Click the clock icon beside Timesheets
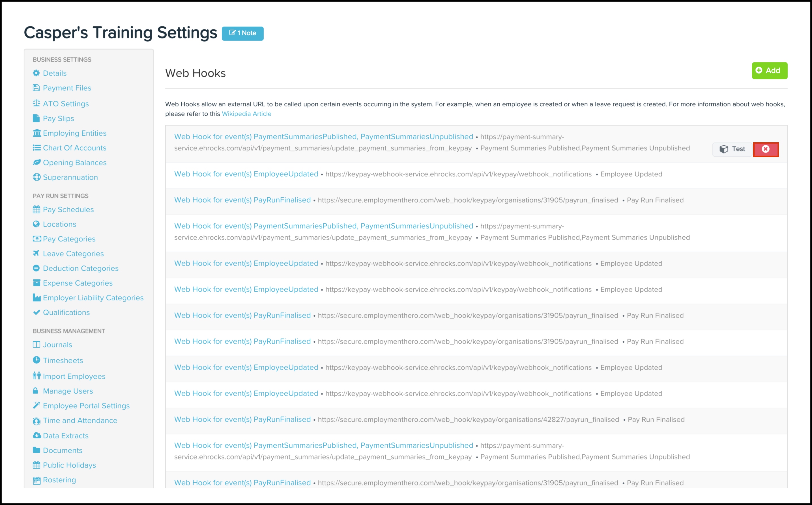 coord(36,360)
